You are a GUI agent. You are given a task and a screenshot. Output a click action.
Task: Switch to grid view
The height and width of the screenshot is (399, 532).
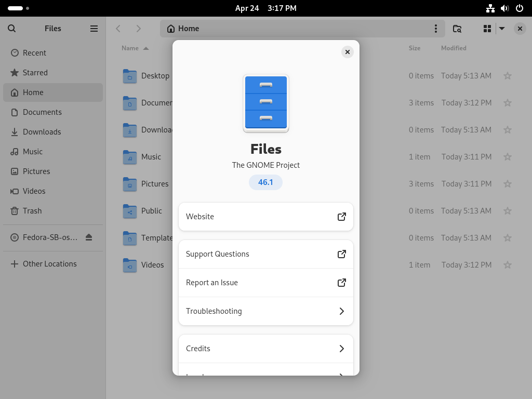tap(487, 29)
